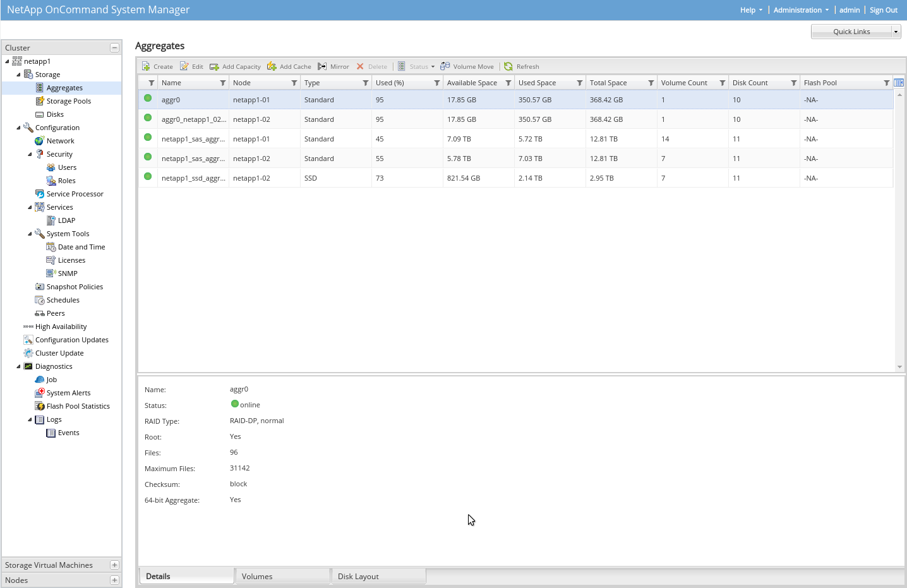This screenshot has width=907, height=588.
Task: Open Events under Logs
Action: tap(68, 433)
